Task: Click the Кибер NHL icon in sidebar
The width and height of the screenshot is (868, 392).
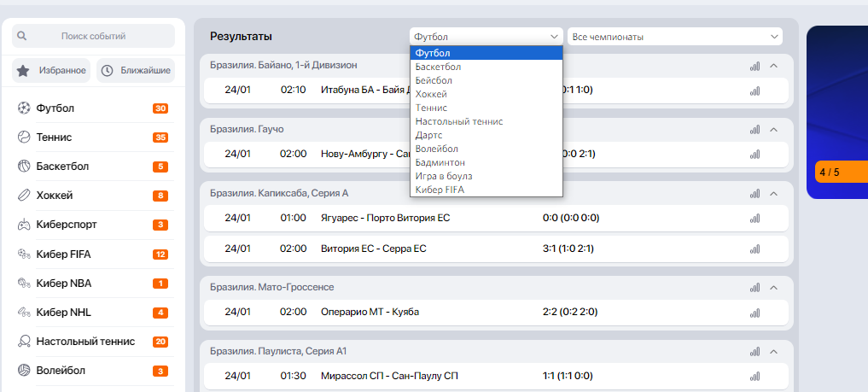Action: point(23,313)
